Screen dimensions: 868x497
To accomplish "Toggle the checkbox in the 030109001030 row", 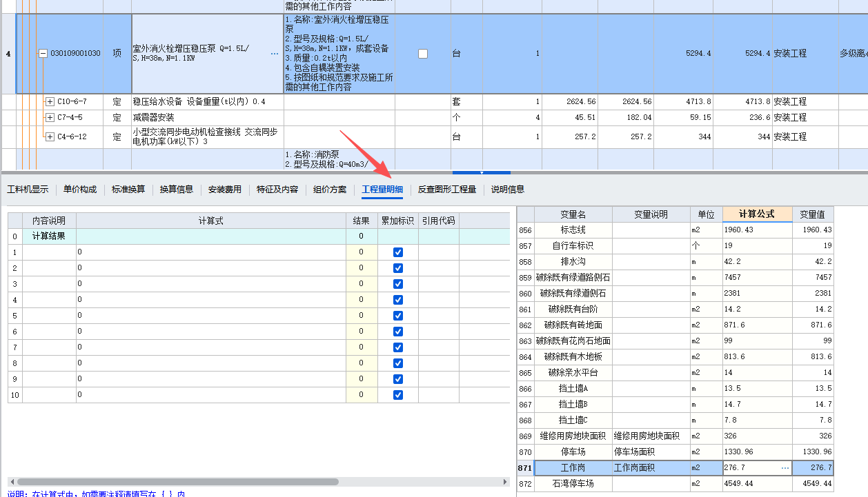I will (x=423, y=54).
